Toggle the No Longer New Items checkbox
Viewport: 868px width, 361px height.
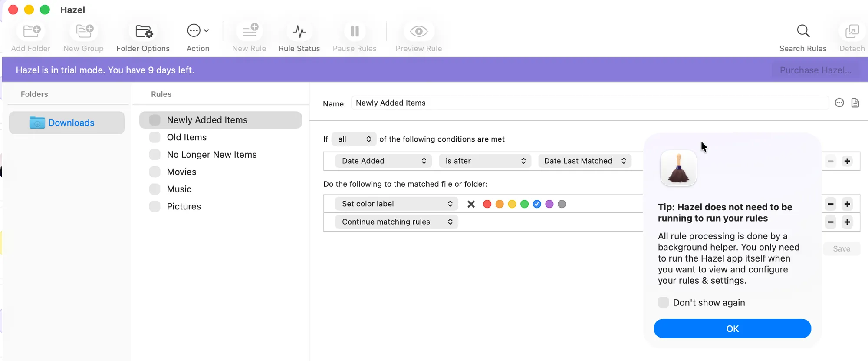(155, 155)
